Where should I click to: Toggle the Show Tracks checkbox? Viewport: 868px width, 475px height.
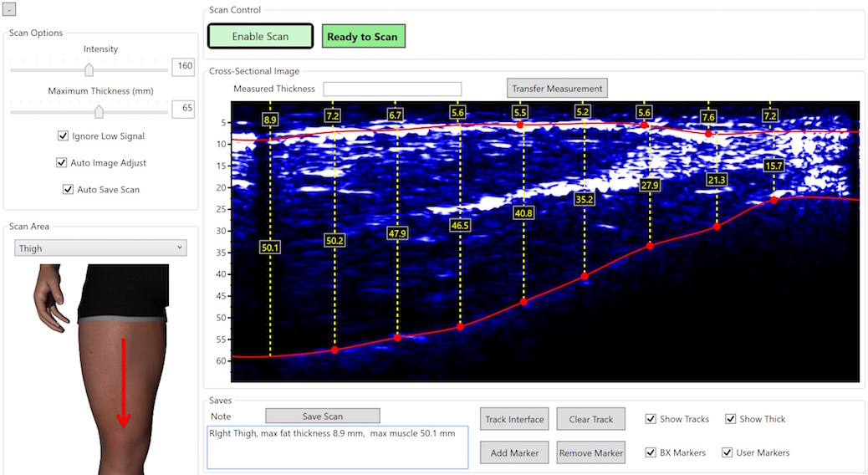[651, 419]
